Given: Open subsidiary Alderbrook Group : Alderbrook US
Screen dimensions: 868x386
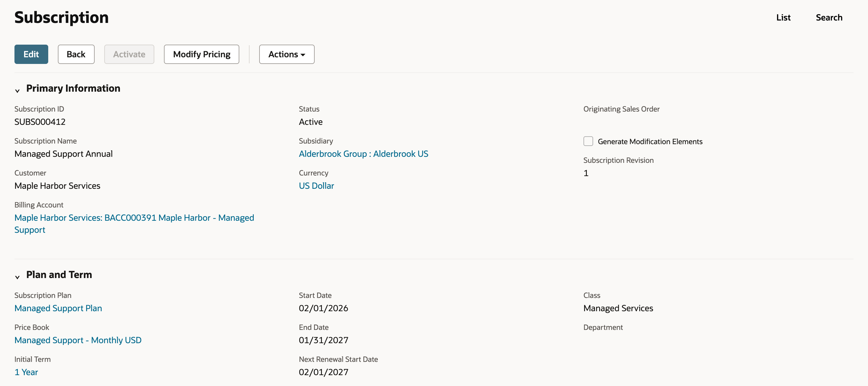Looking at the screenshot, I should click(x=363, y=154).
